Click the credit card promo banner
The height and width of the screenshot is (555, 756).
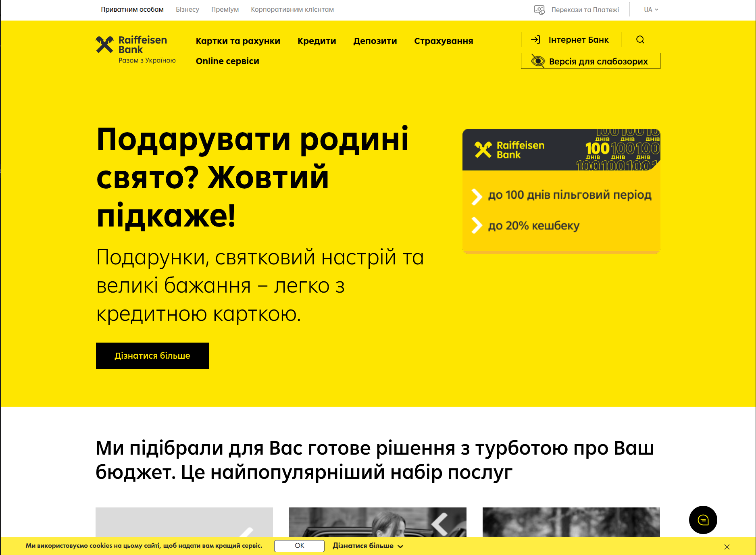point(561,191)
